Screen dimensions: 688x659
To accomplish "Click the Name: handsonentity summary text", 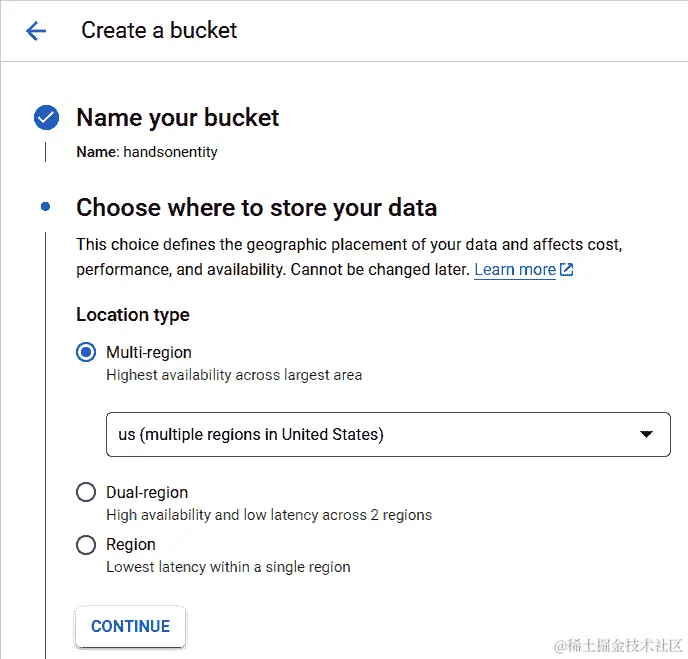I will click(x=147, y=153).
